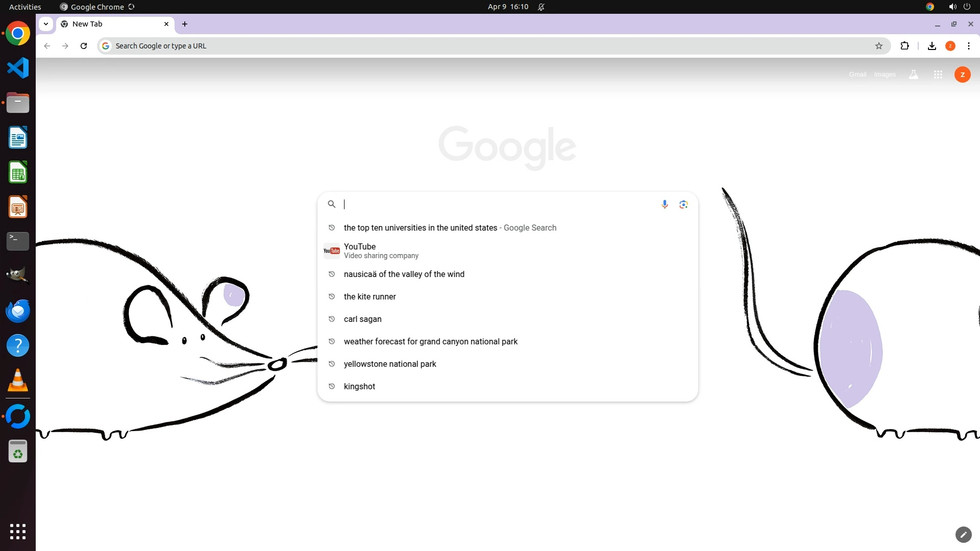Bookmark this tab with the star icon
Screen dimensions: 980x551
coord(878,46)
